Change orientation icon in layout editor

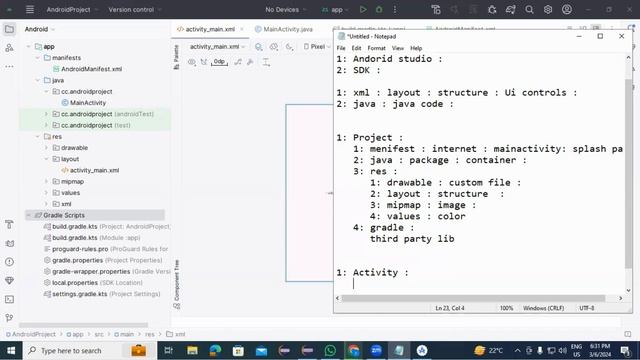pyautogui.click(x=274, y=47)
